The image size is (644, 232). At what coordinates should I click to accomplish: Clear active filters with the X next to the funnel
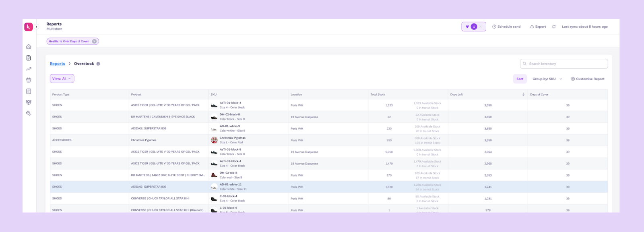[x=481, y=27]
